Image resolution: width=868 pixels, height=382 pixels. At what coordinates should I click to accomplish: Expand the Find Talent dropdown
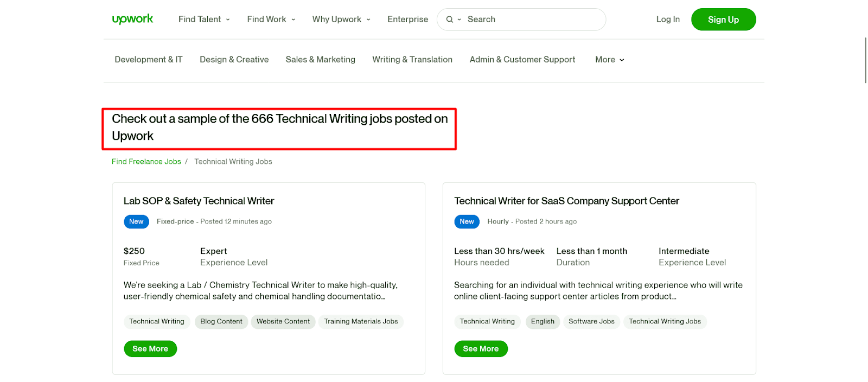tap(204, 20)
